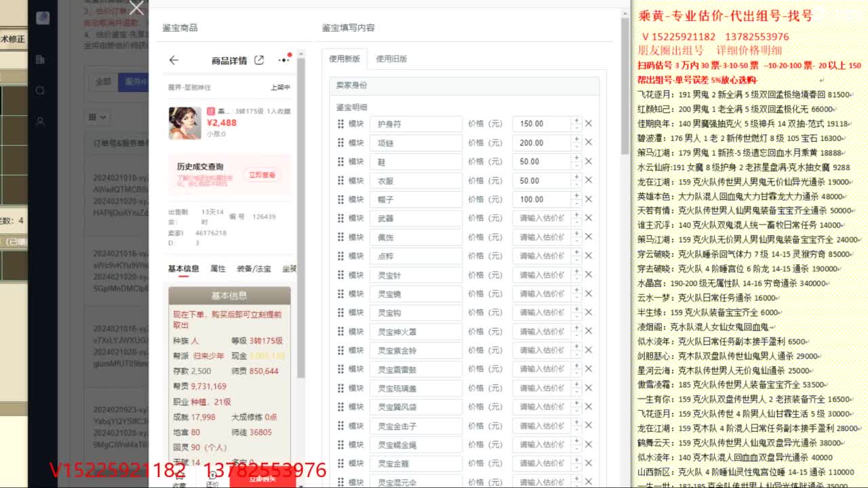Click the empty price field for 佩饰
Image resolution: width=868 pixels, height=488 pixels.
(x=542, y=237)
